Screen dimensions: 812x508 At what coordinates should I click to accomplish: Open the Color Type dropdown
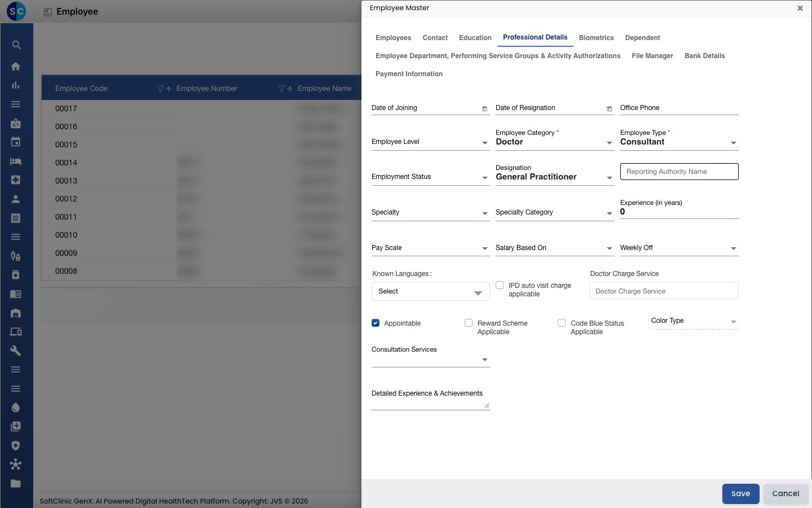pyautogui.click(x=695, y=321)
